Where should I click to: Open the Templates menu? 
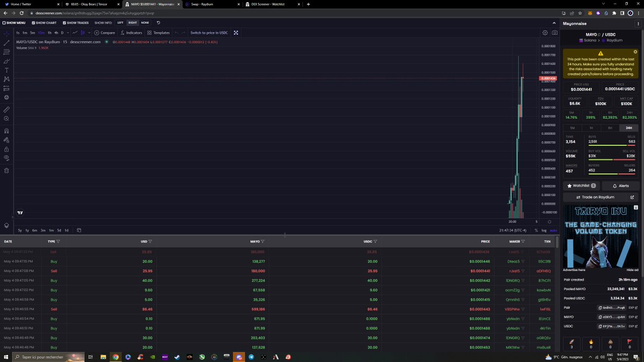tap(158, 33)
